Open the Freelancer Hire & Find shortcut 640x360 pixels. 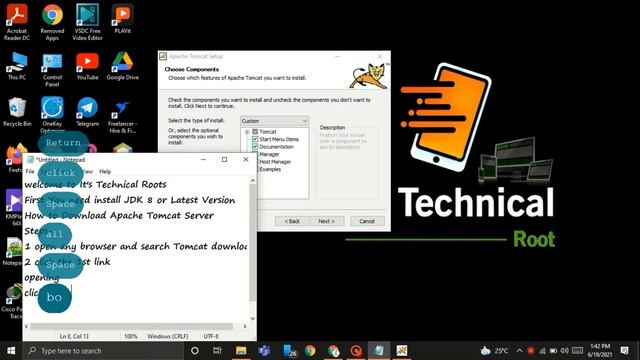[x=122, y=116]
